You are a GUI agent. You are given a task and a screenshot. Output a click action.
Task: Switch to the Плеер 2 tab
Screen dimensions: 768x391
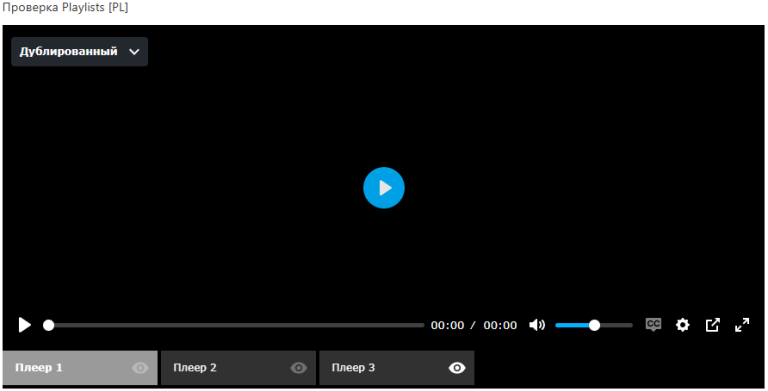239,367
